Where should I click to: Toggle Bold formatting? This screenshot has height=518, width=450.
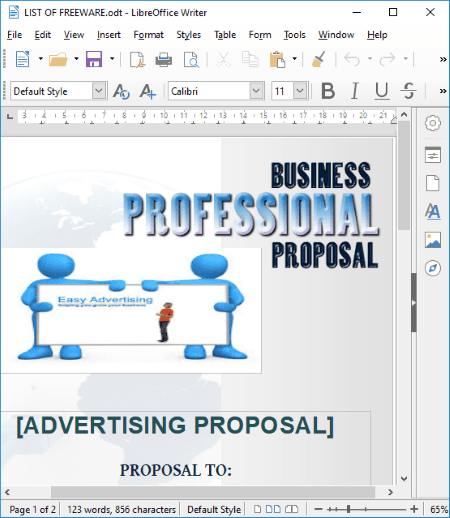[328, 91]
